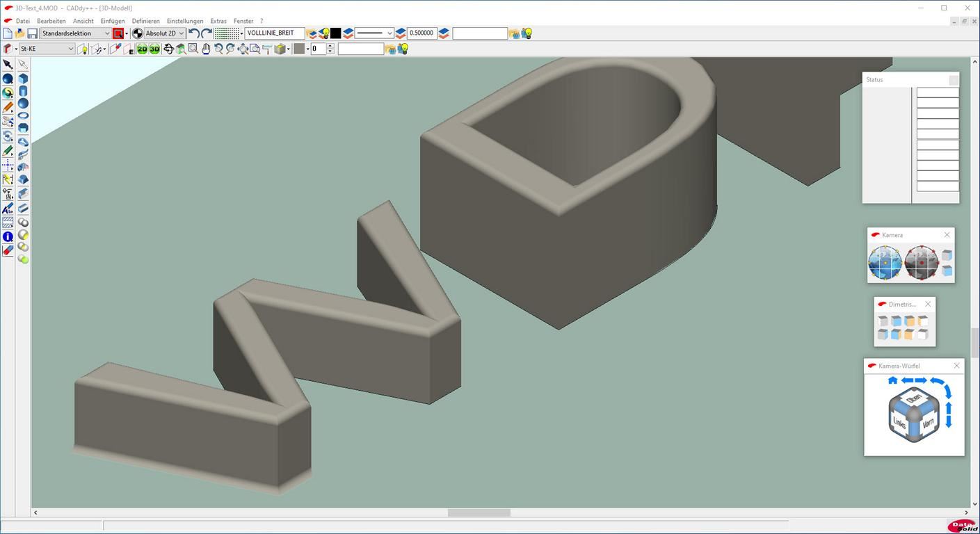
Task: Select the eraser tool in left toolbar
Action: click(8, 250)
